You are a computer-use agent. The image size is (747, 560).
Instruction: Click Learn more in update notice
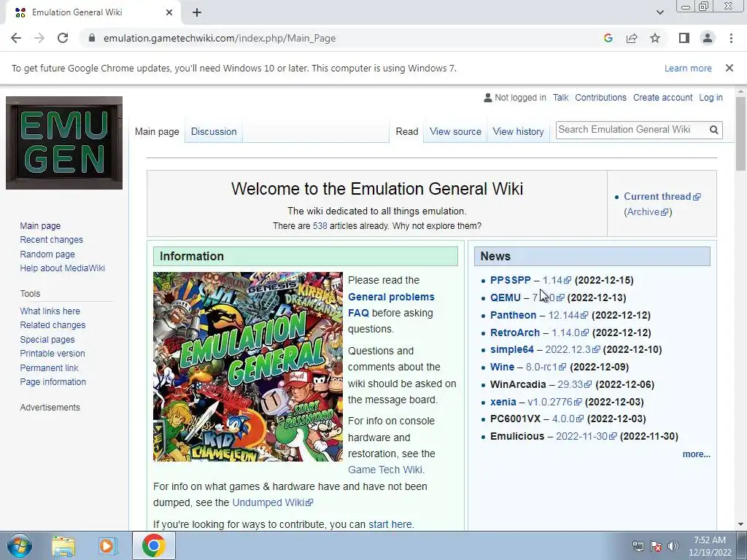688,68
